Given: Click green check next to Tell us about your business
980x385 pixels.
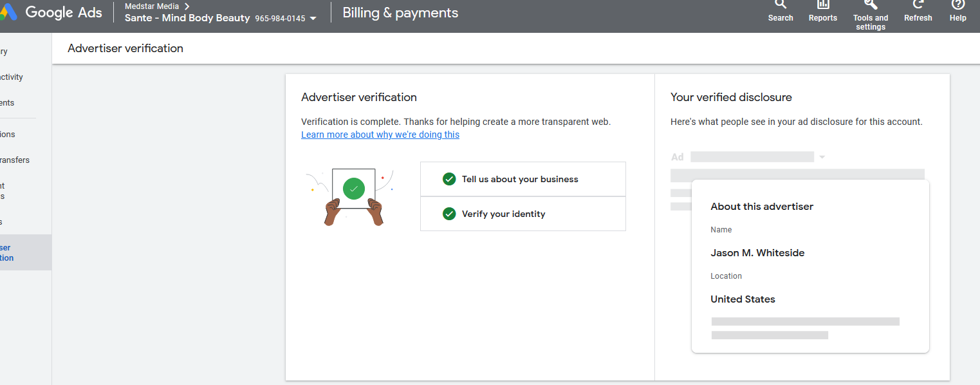Looking at the screenshot, I should coord(449,179).
